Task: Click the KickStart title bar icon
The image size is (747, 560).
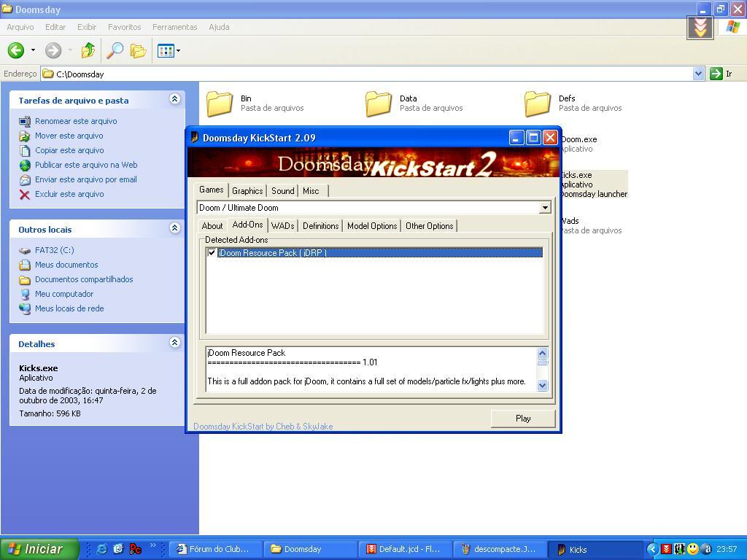Action: [x=194, y=138]
